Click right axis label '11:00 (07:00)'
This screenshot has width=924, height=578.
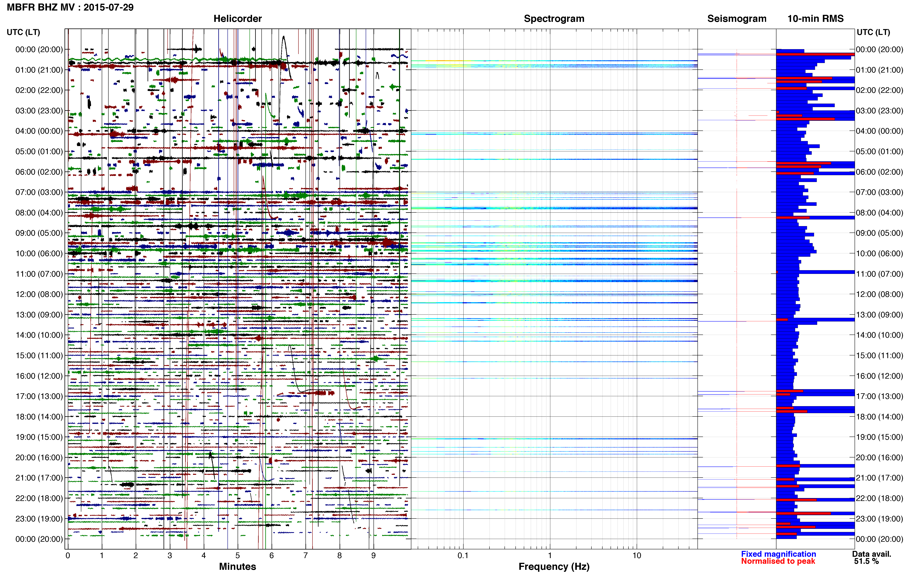tap(879, 274)
